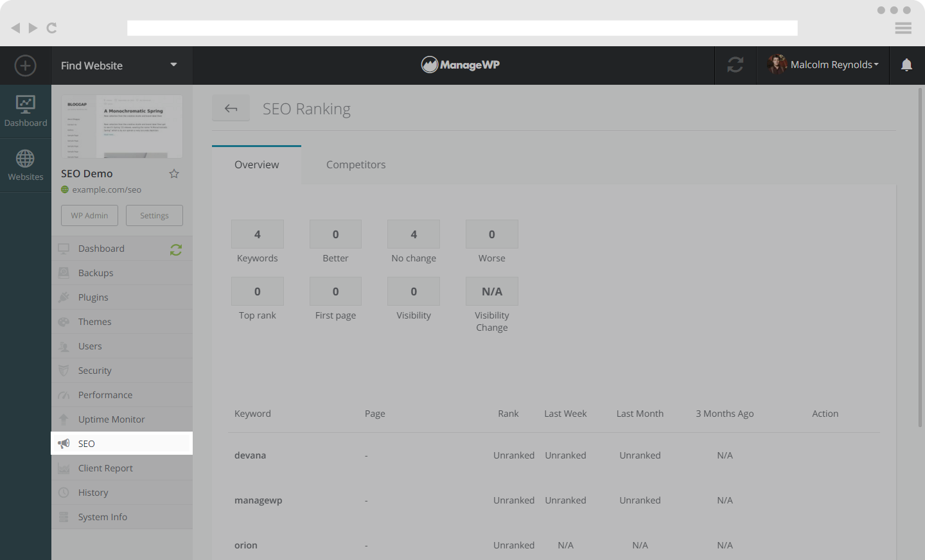Click the browser address bar
The width and height of the screenshot is (925, 560).
tap(463, 28)
